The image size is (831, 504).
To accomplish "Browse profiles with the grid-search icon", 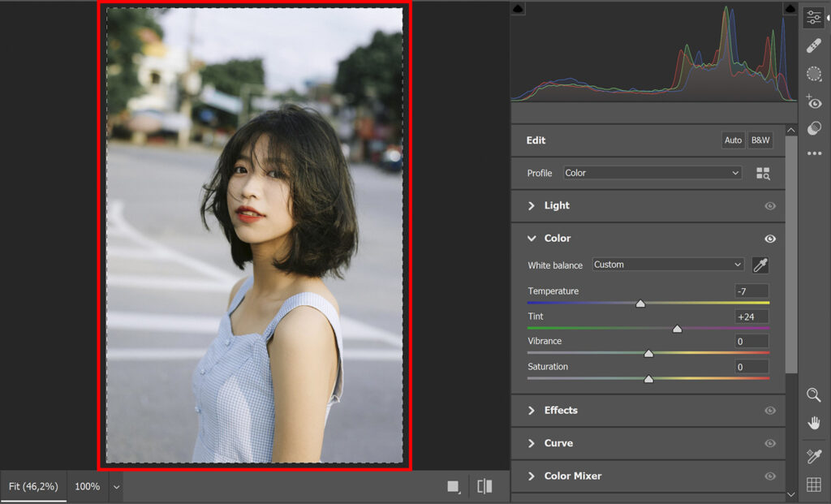I will point(763,174).
